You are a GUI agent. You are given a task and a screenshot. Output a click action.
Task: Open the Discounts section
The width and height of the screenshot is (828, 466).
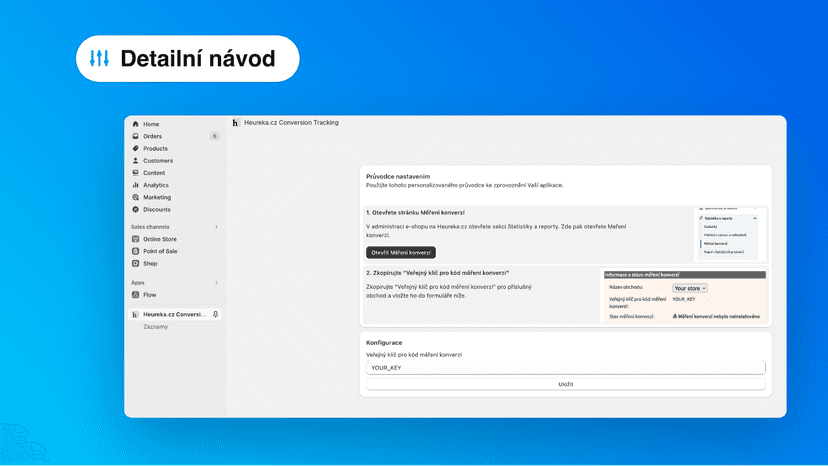[x=157, y=209]
